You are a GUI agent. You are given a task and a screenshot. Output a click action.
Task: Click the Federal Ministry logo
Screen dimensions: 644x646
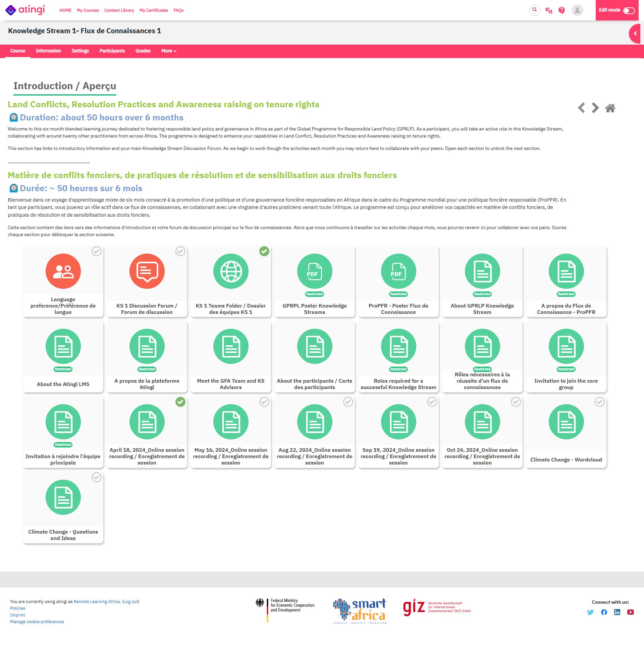285,610
